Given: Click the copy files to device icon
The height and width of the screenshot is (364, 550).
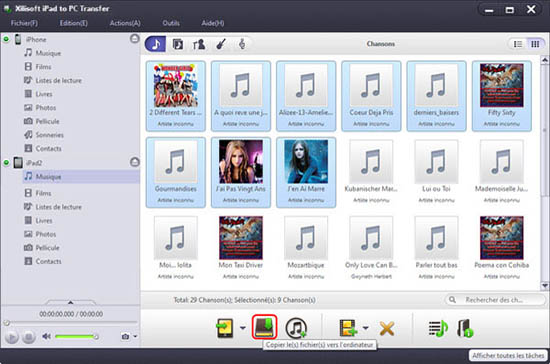Looking at the screenshot, I should pyautogui.click(x=225, y=328).
